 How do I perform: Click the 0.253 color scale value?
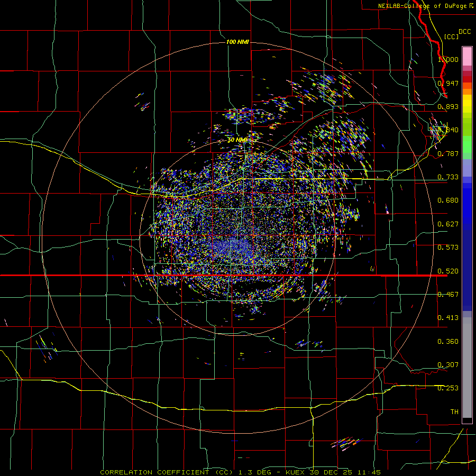tap(448, 388)
